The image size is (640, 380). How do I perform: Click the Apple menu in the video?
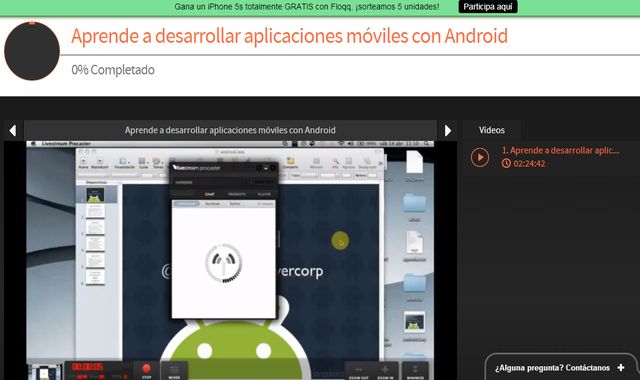click(33, 144)
